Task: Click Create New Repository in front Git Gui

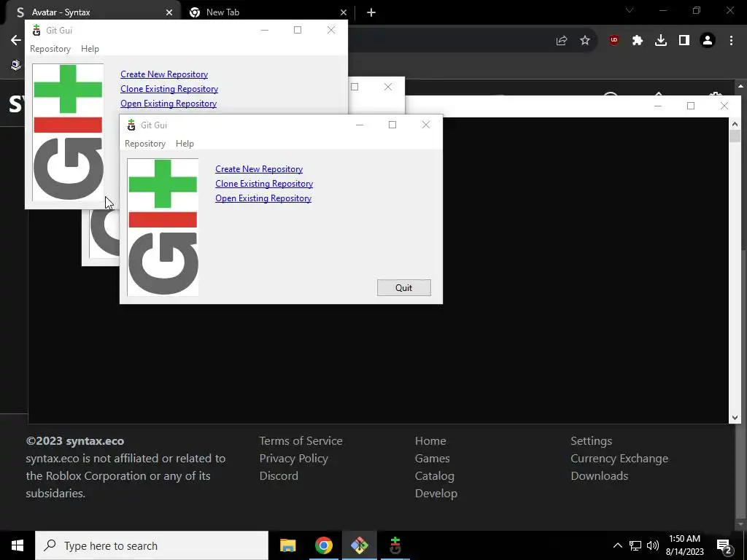Action: click(x=259, y=169)
